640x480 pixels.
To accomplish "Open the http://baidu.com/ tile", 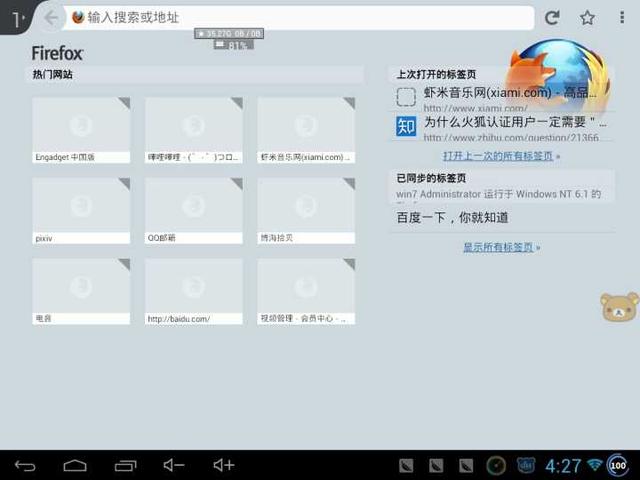I will point(193,291).
